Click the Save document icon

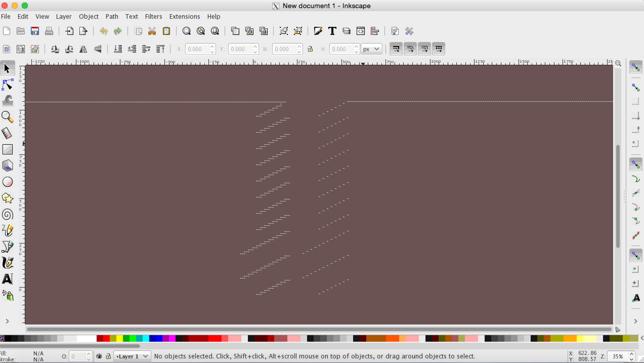pos(35,31)
